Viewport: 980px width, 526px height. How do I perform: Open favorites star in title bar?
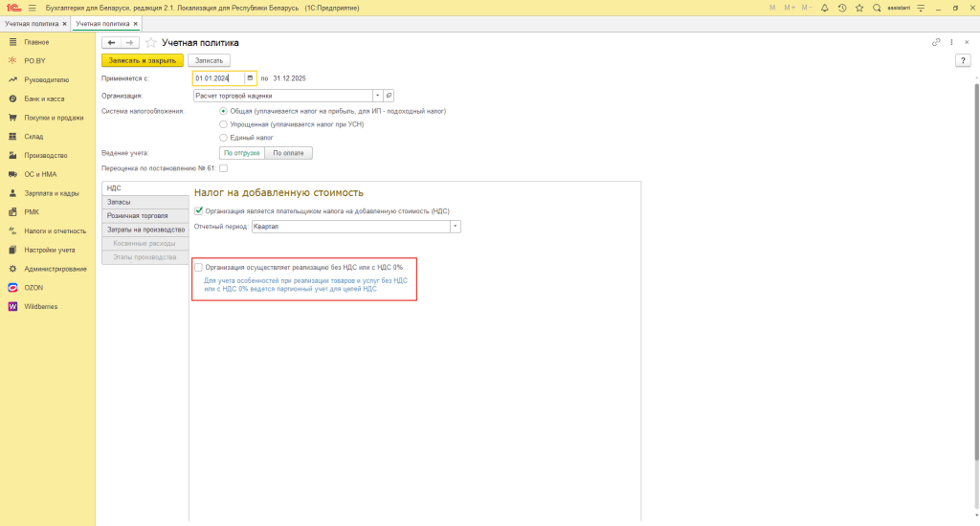click(x=859, y=8)
